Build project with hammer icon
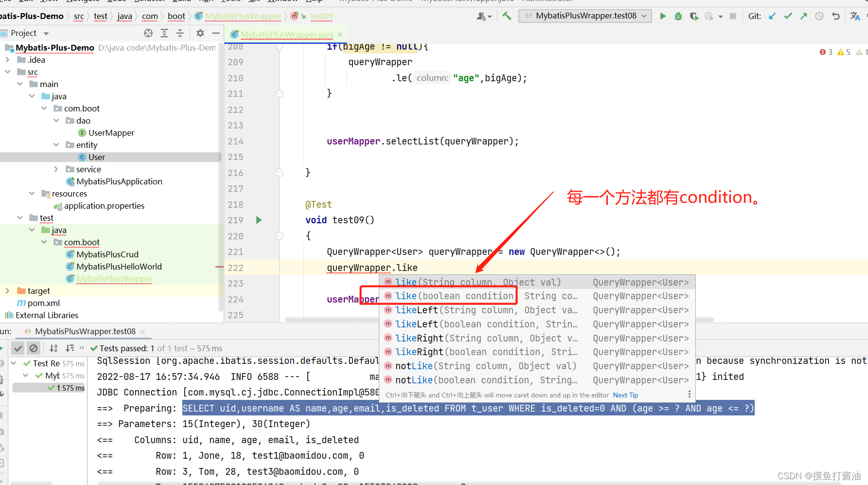 click(507, 16)
